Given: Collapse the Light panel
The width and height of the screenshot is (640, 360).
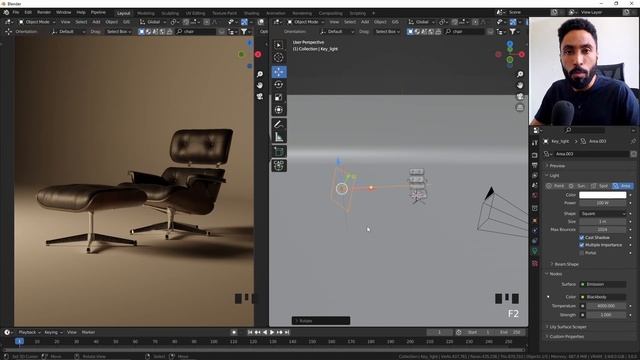Looking at the screenshot, I should point(554,176).
